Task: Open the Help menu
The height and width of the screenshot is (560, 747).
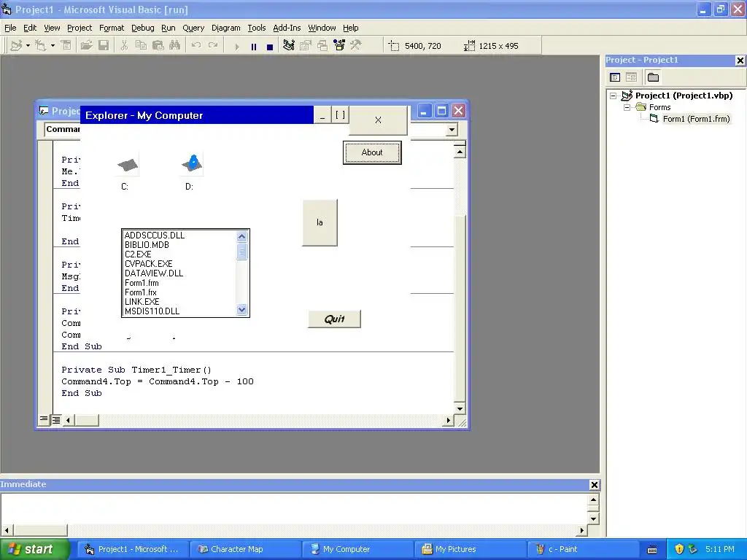Action: pos(351,28)
